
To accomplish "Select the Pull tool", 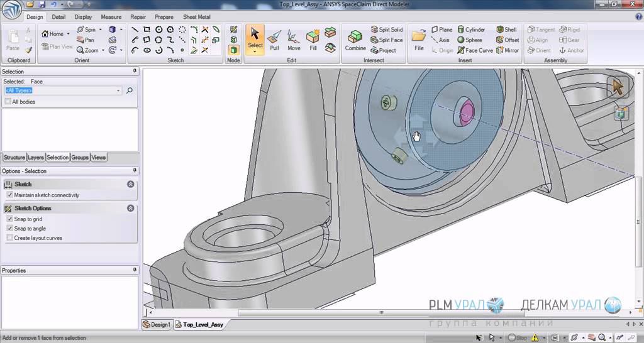I will pos(274,40).
